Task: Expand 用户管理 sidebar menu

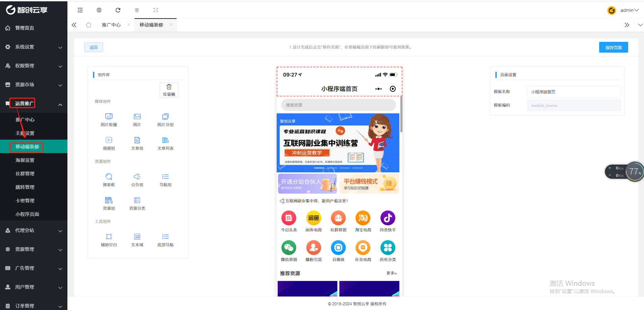Action: tap(34, 287)
